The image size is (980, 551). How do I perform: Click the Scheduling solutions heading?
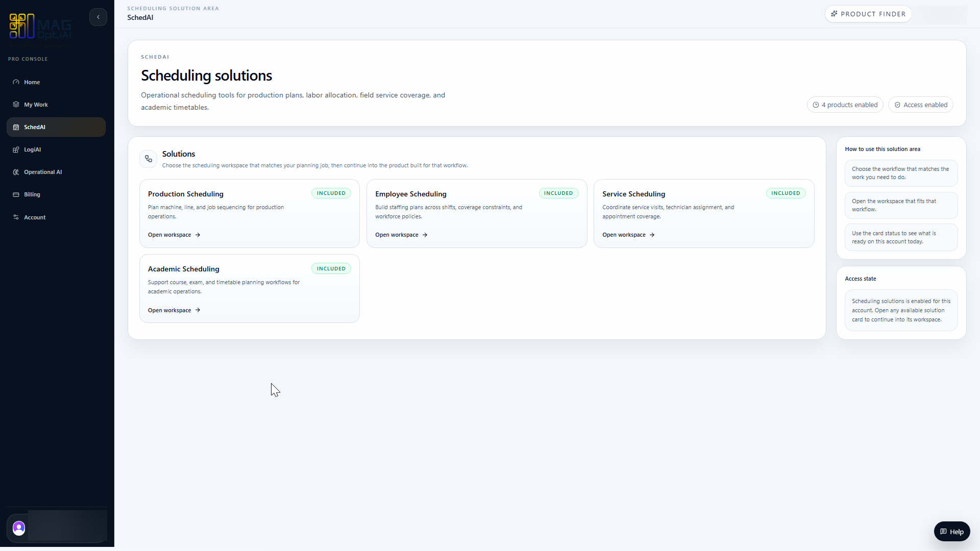click(206, 76)
